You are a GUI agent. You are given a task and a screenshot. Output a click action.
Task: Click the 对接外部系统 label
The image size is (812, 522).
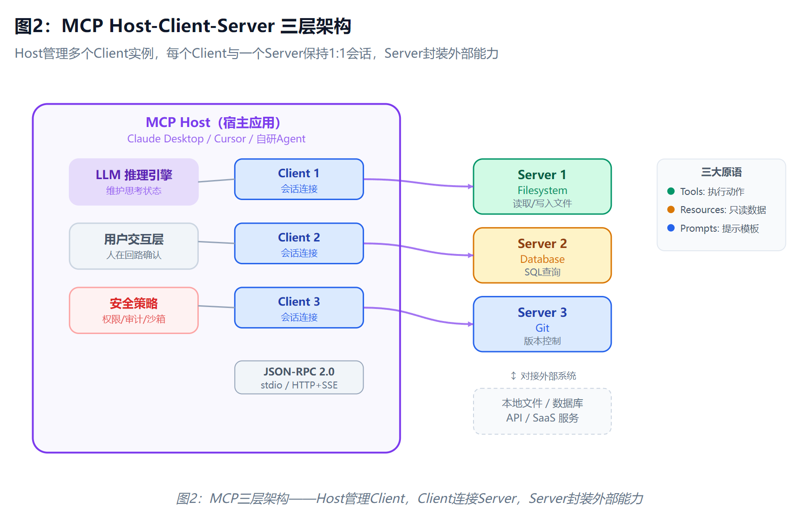[x=548, y=376]
